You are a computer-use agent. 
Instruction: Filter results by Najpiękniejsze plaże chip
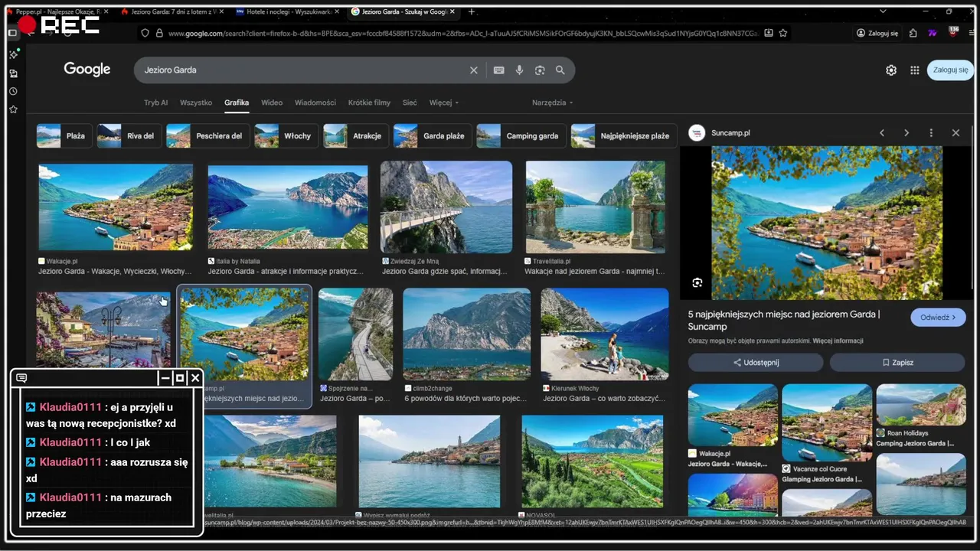(624, 135)
